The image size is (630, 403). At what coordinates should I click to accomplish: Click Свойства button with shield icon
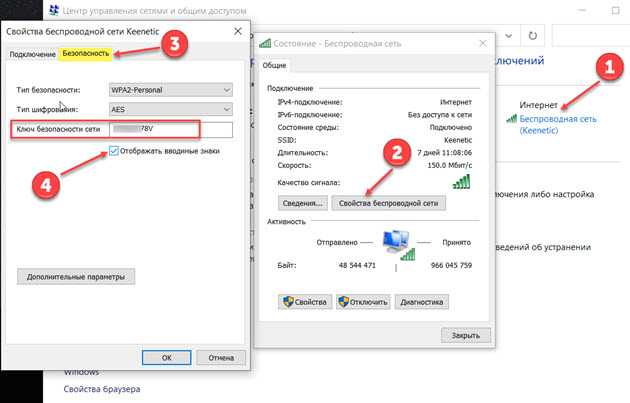pyautogui.click(x=305, y=302)
